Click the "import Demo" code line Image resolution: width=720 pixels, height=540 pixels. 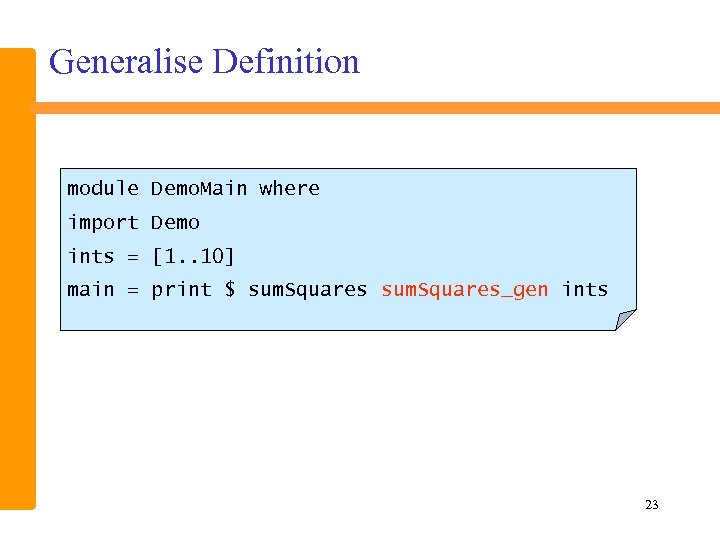tap(133, 223)
